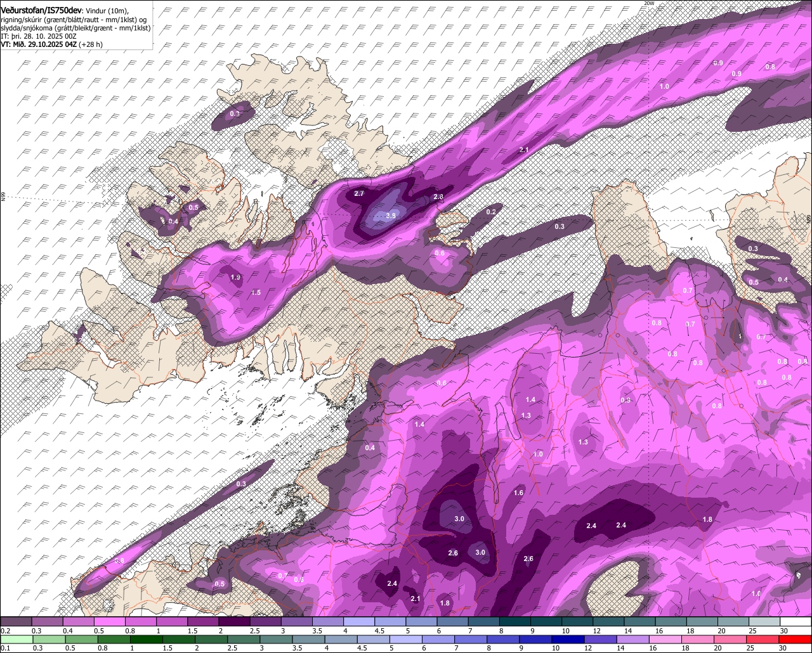
Task: Pick the white swatch labelled 30, upper legend row
Action: click(x=796, y=622)
